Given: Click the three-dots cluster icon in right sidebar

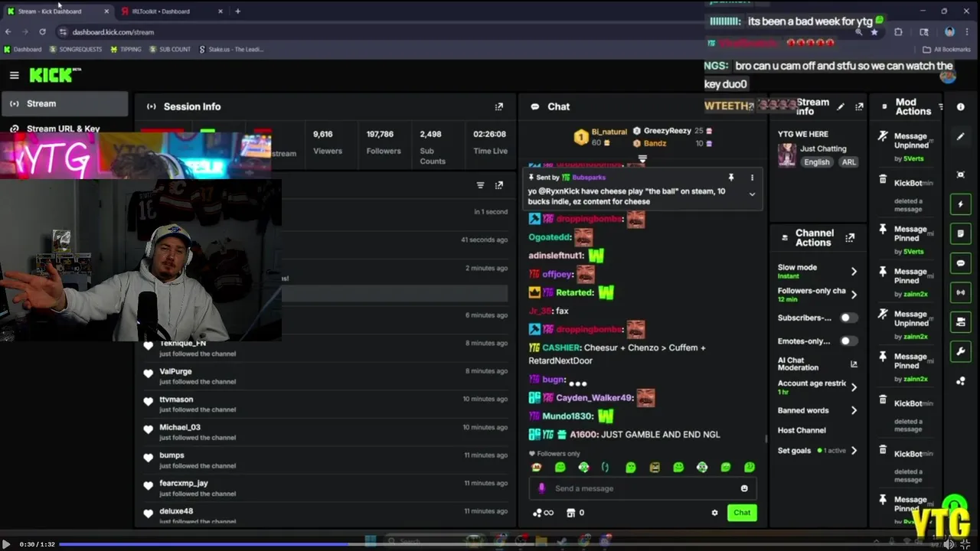Looking at the screenshot, I should point(961,380).
